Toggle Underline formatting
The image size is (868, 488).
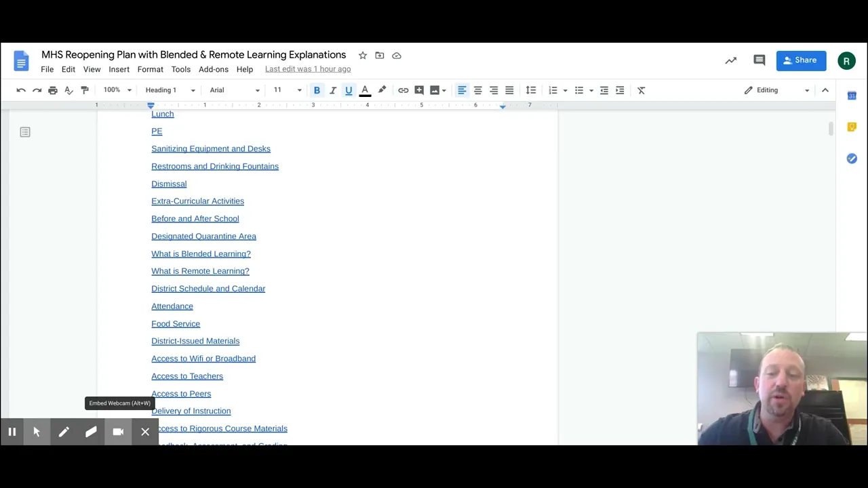[349, 90]
